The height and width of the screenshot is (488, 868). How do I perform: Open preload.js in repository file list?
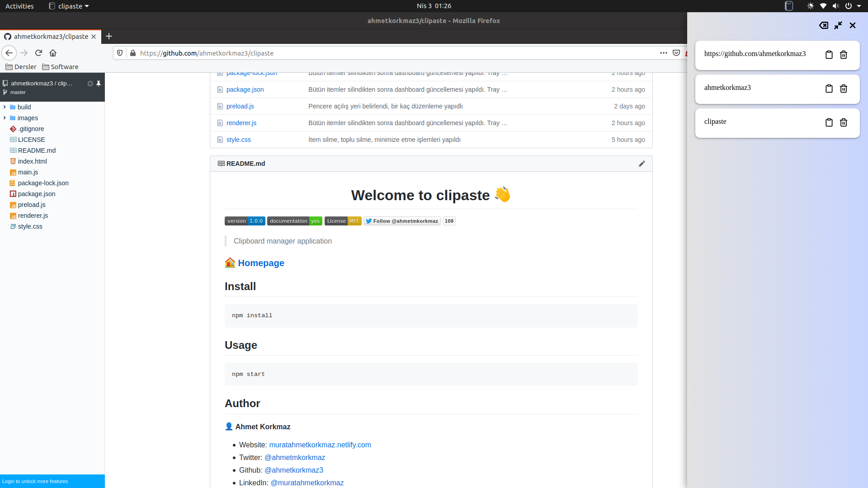coord(240,106)
